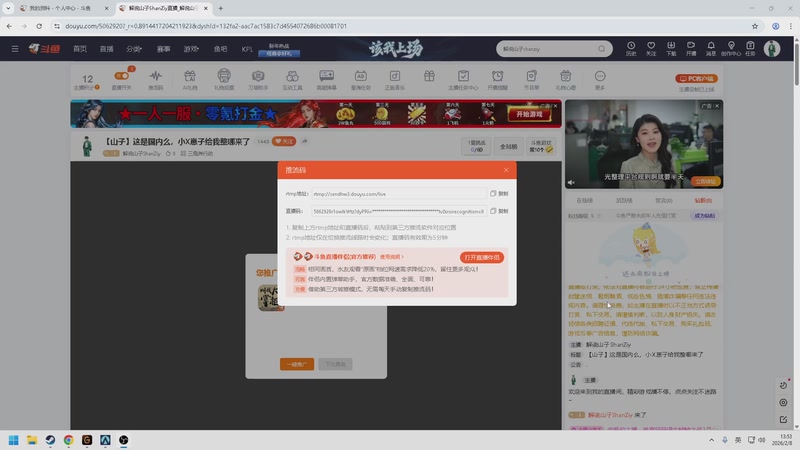Click the 成为钻粉 button
This screenshot has width=800, height=450.
click(704, 216)
